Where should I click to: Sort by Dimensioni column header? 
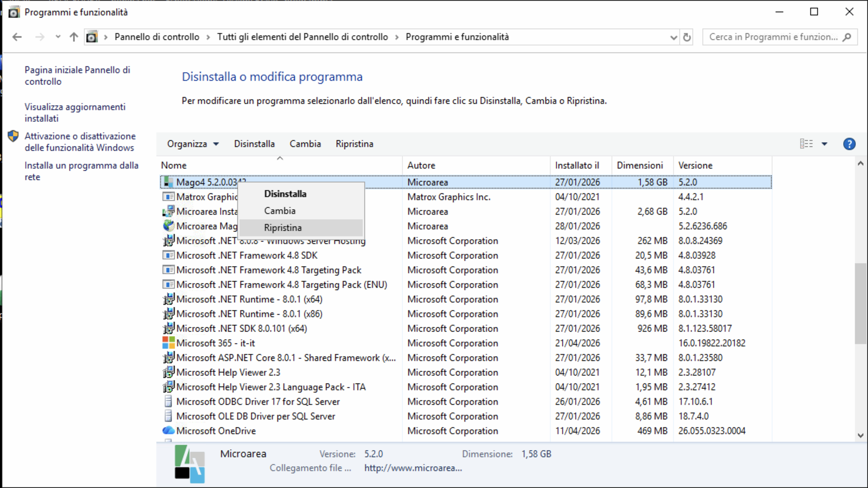643,165
